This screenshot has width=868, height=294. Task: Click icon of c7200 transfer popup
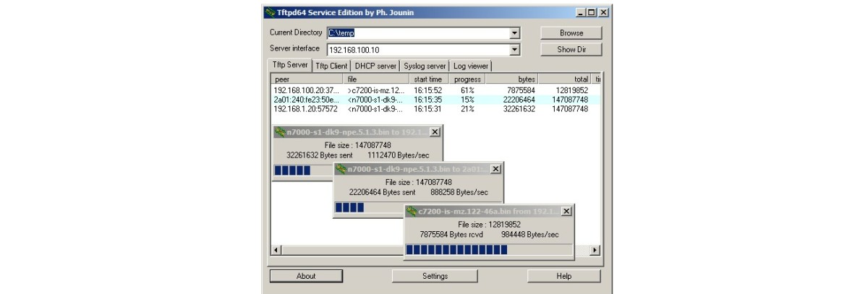pos(412,211)
